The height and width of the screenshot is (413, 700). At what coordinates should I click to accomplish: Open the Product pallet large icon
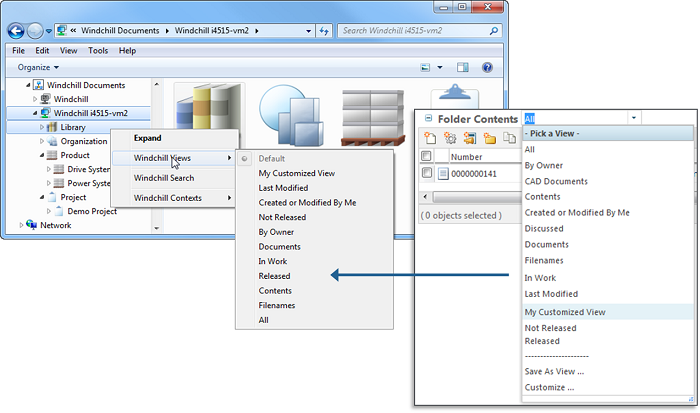click(373, 117)
